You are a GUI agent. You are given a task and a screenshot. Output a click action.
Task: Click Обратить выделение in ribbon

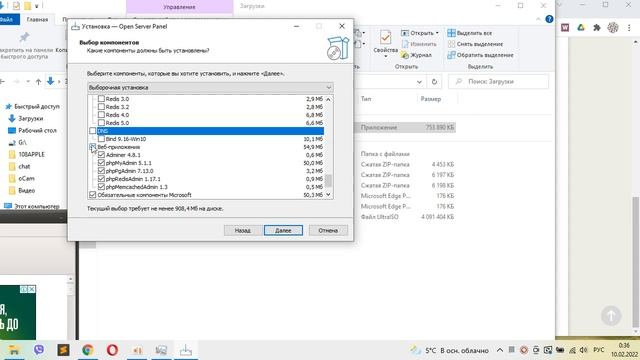pos(480,55)
